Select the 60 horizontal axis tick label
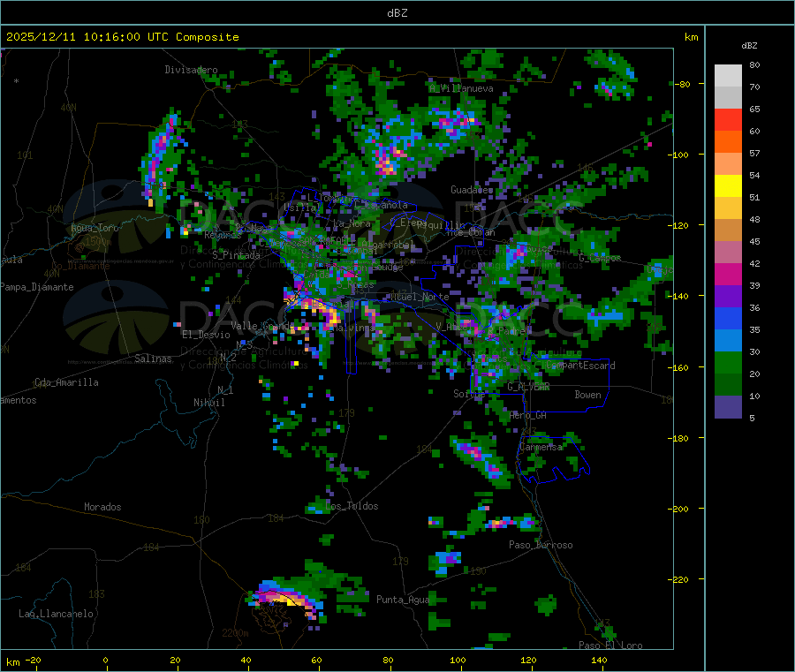The image size is (795, 672). (x=316, y=660)
